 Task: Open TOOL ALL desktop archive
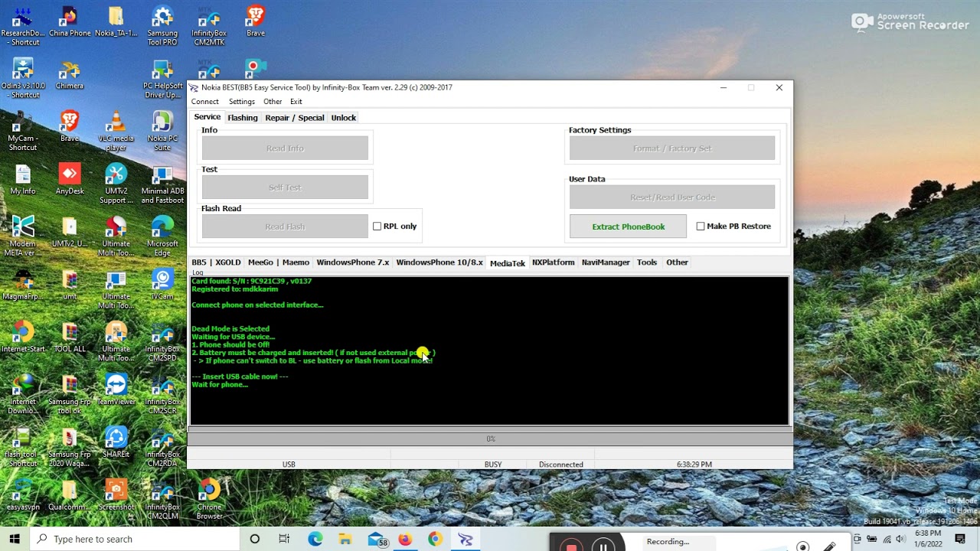tap(70, 337)
